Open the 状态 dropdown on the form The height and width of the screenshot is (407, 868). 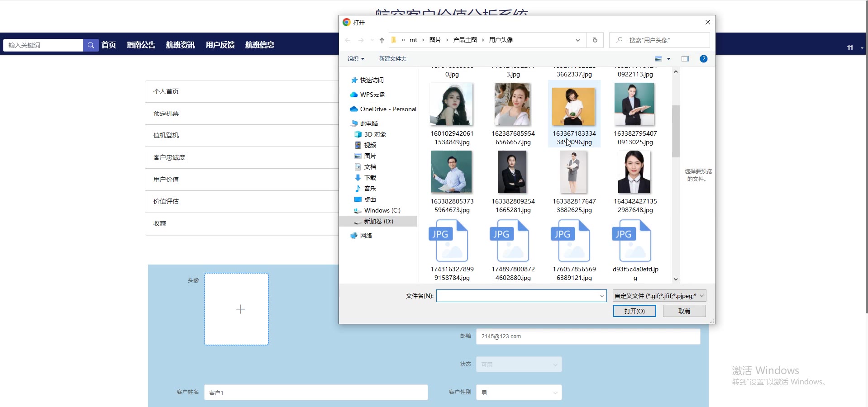point(519,364)
